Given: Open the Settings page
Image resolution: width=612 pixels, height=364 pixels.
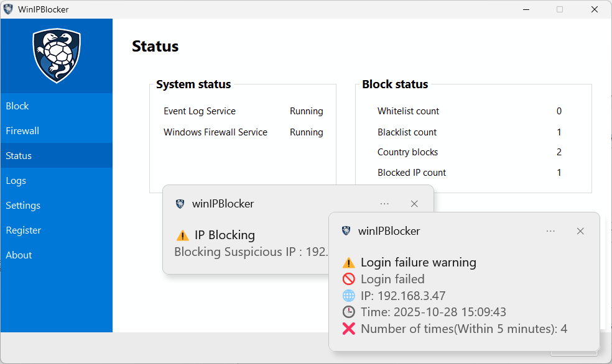Looking at the screenshot, I should point(22,205).
